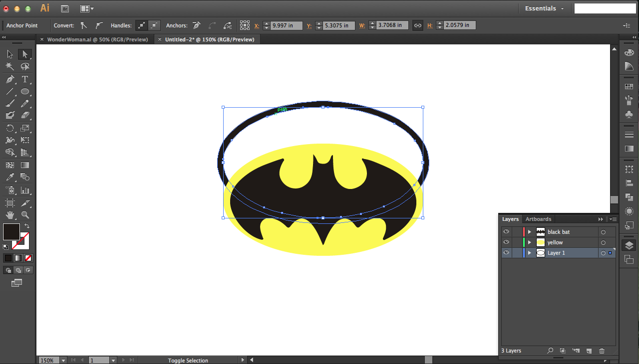Switch to Untitled-2 document tab
Viewport: 639px width, 364px height.
[x=210, y=39]
